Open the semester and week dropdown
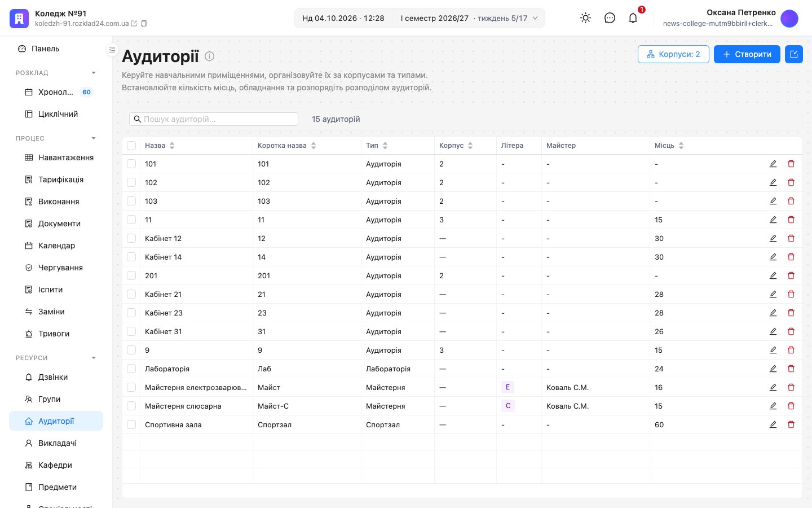Screen dimensions: 812x508 tap(469, 18)
